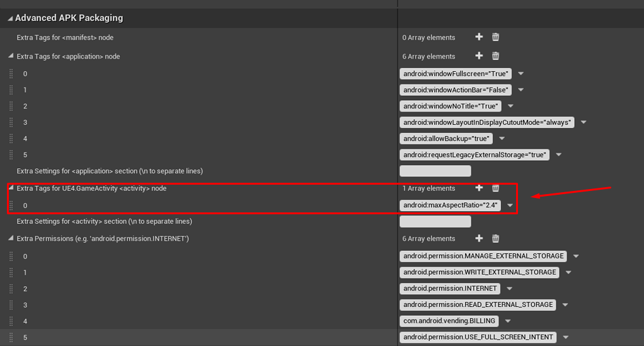Screen dimensions: 644x346
Task: Open options dropdown for com.android.vending.BILLING
Action: [x=508, y=321]
